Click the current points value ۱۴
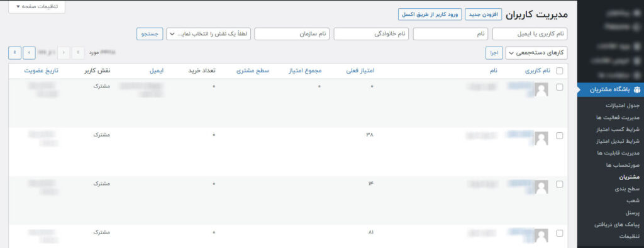644x248 pixels. pyautogui.click(x=370, y=183)
